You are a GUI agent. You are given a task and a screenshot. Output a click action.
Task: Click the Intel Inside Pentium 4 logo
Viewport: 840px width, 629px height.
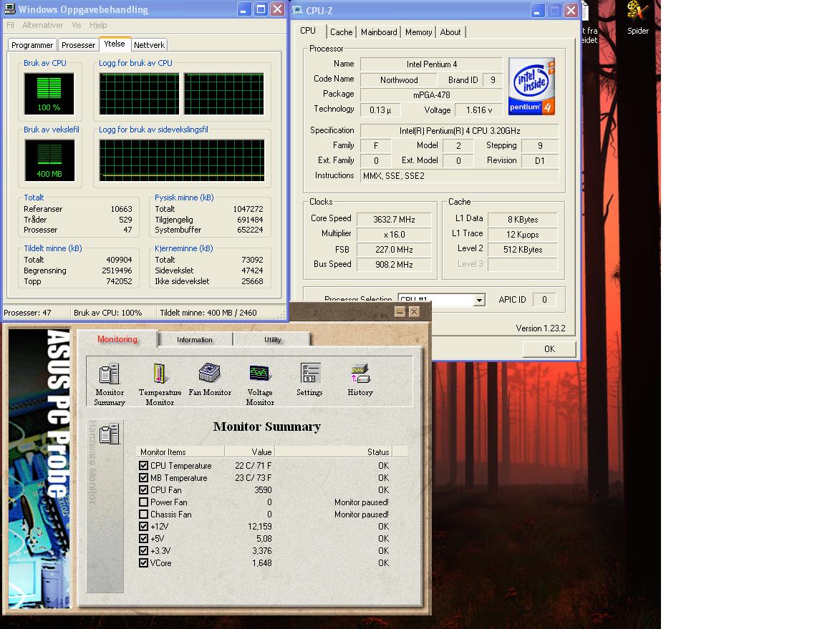[x=531, y=86]
